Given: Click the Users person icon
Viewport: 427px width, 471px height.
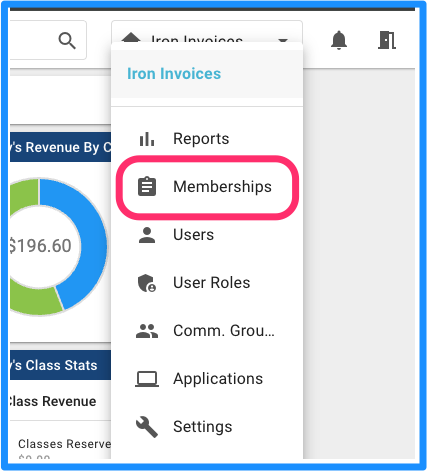Looking at the screenshot, I should pyautogui.click(x=147, y=235).
